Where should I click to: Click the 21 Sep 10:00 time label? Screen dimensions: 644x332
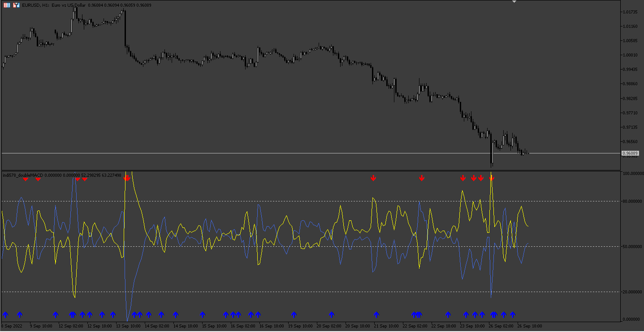pos(386,327)
